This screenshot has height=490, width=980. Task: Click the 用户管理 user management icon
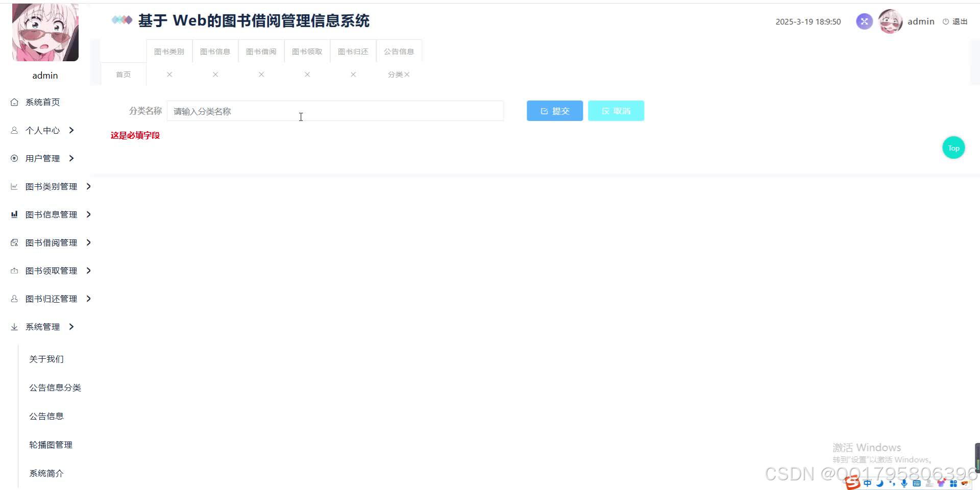point(14,158)
